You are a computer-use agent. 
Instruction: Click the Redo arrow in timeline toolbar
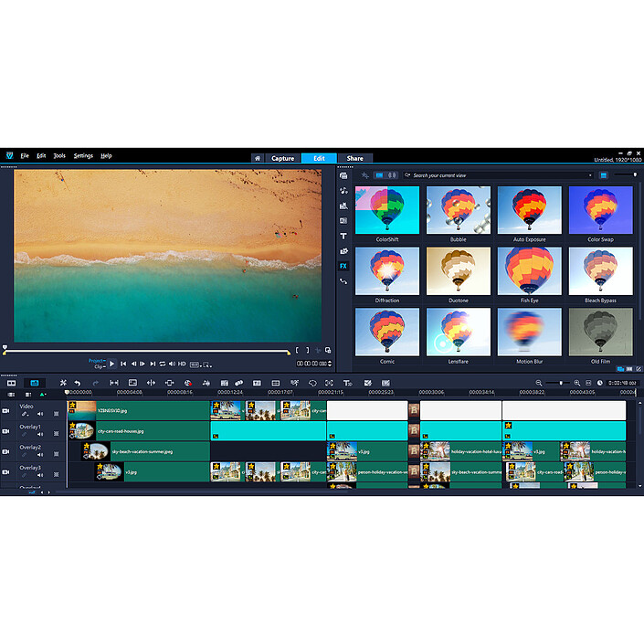(95, 383)
